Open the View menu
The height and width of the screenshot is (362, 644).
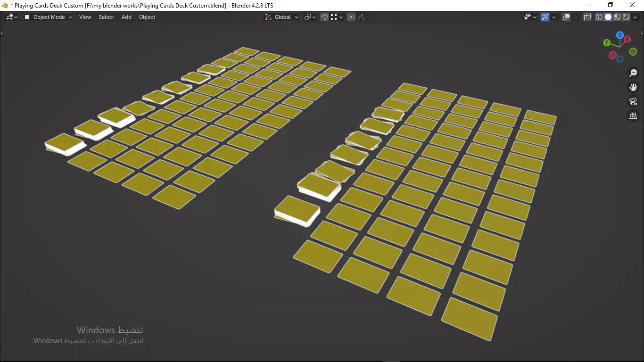coord(85,17)
